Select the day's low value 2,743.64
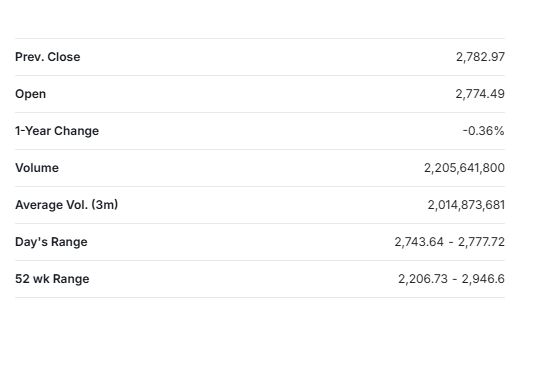This screenshot has height=367, width=537. [x=419, y=242]
